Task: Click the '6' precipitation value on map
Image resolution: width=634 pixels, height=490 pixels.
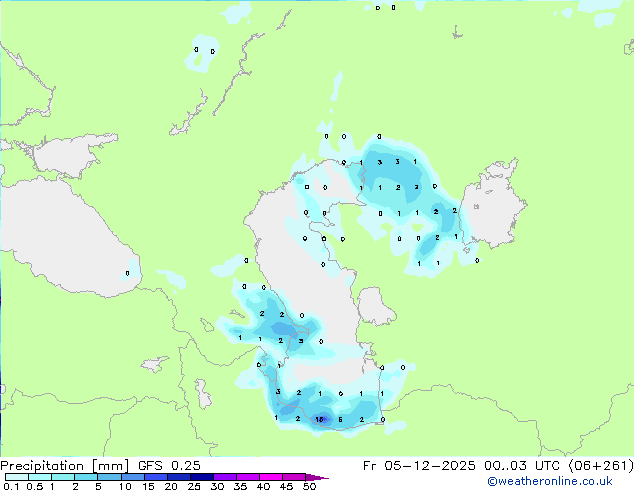Action: (x=340, y=420)
